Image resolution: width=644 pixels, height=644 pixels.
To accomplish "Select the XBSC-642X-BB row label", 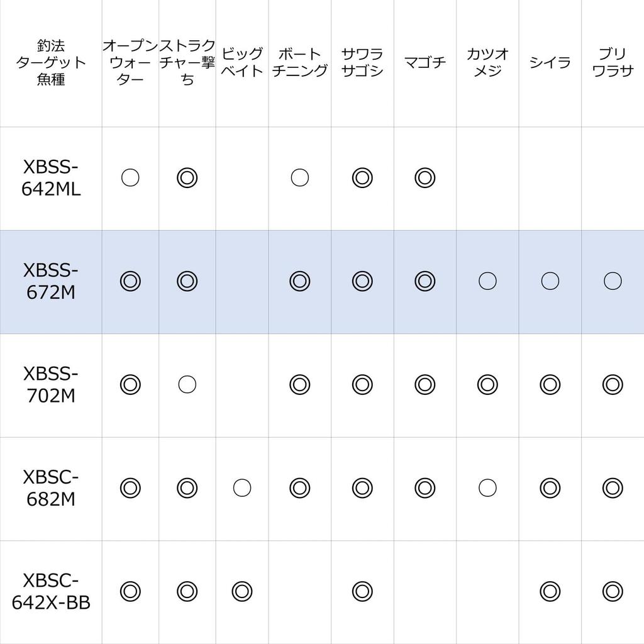I will click(51, 591).
